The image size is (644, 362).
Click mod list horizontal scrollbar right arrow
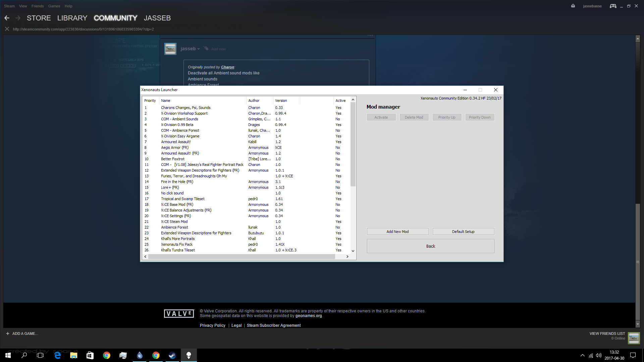tap(347, 257)
